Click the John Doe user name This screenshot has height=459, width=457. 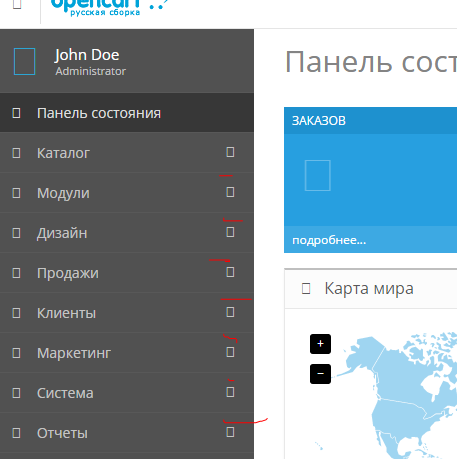pos(87,55)
